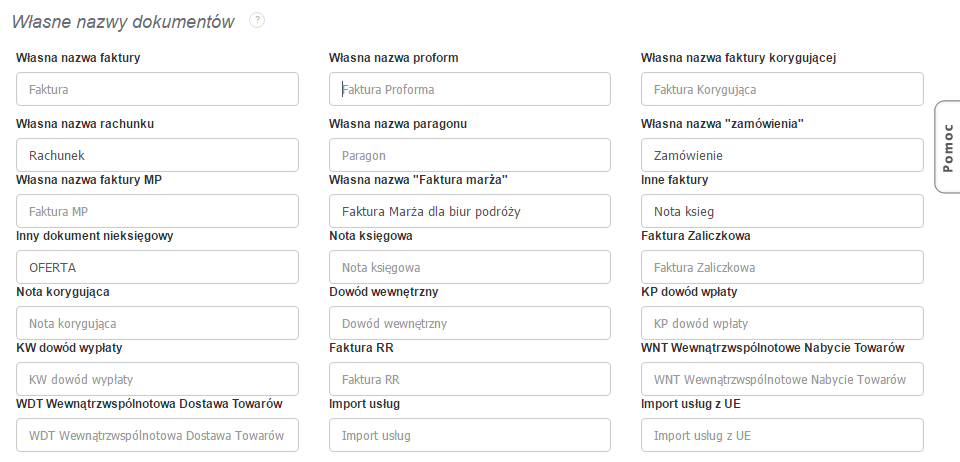Click the field containing Rachunek
The image size is (960, 462).
(x=157, y=155)
